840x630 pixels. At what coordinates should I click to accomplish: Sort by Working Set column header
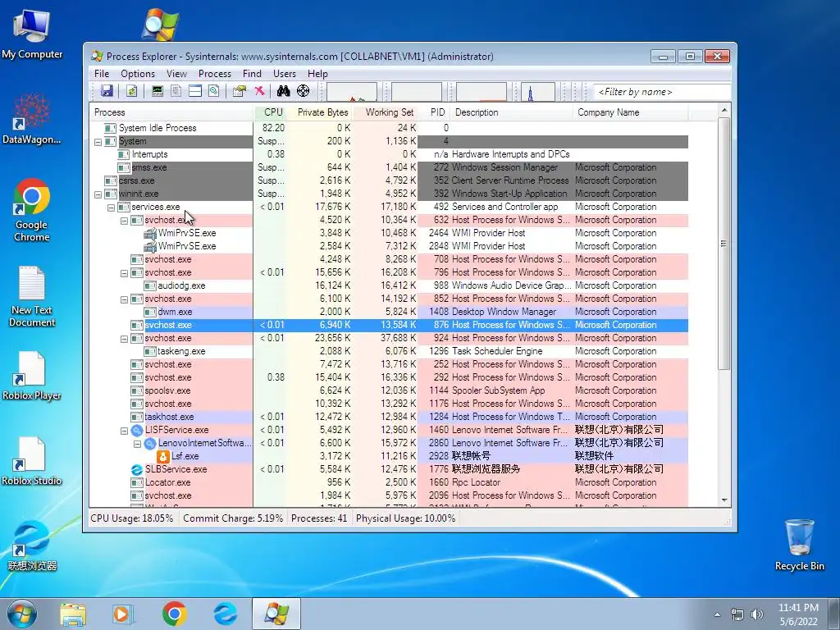click(386, 112)
